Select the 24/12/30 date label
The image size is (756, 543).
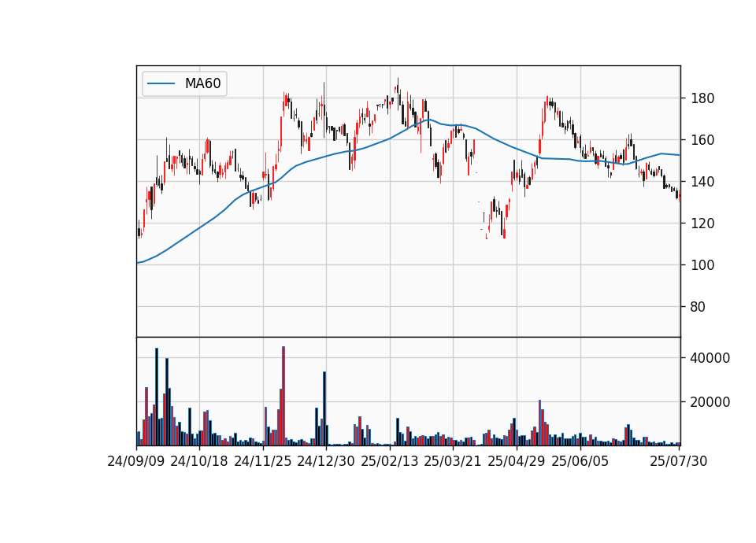coord(326,461)
